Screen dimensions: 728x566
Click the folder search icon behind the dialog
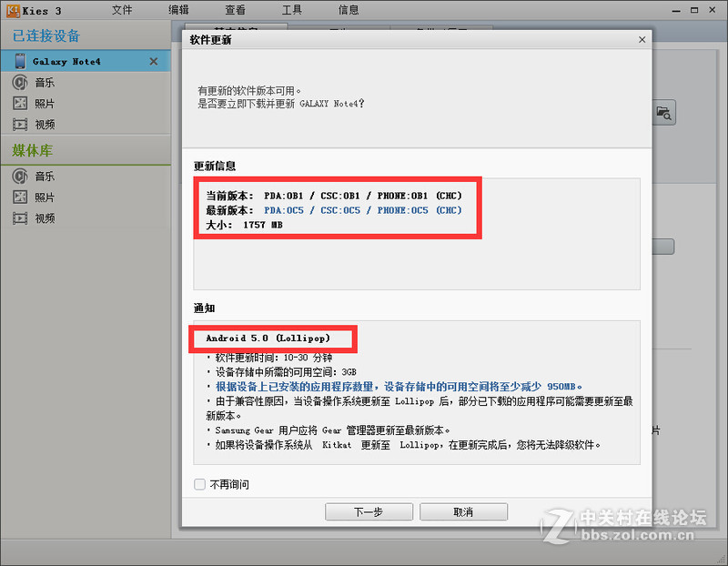pos(664,113)
